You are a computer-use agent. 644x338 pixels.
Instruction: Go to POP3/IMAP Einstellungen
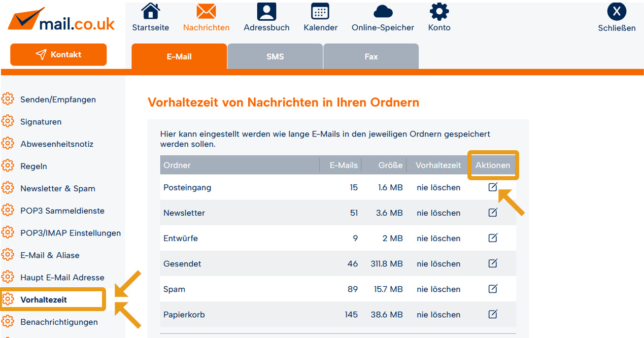tap(71, 233)
